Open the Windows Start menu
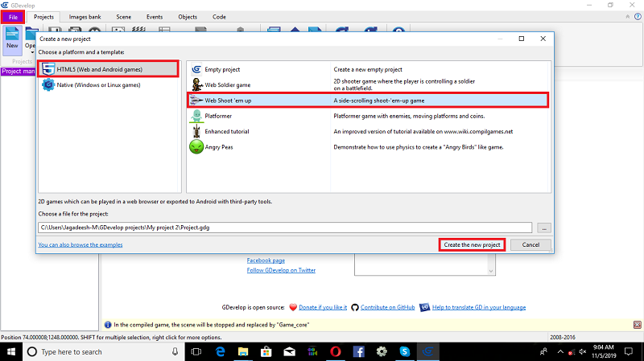 (11, 352)
